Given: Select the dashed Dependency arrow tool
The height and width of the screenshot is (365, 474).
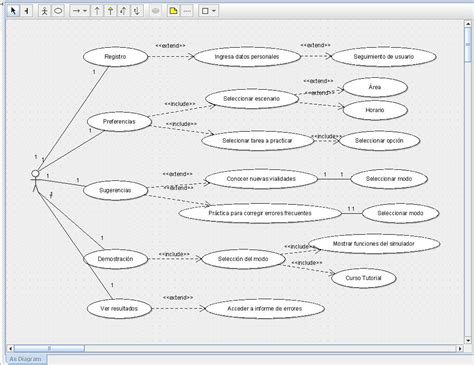Looking at the screenshot, I should pos(97,11).
